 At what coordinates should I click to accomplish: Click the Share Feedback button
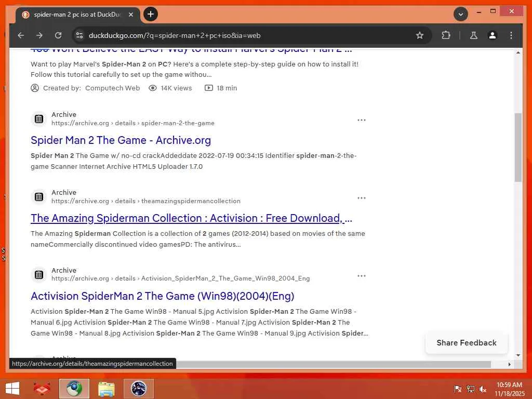(x=467, y=343)
